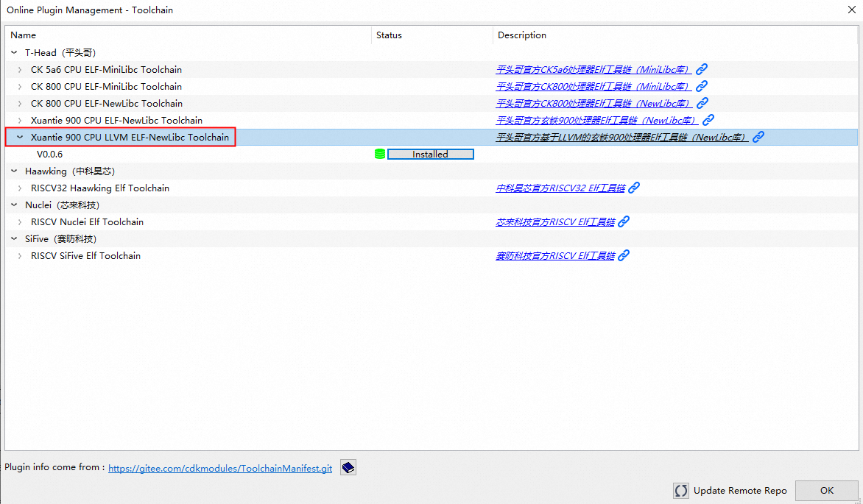Image resolution: width=863 pixels, height=504 pixels.
Task: Click link icon beside CK 800 MiniLibc description
Action: click(x=702, y=86)
